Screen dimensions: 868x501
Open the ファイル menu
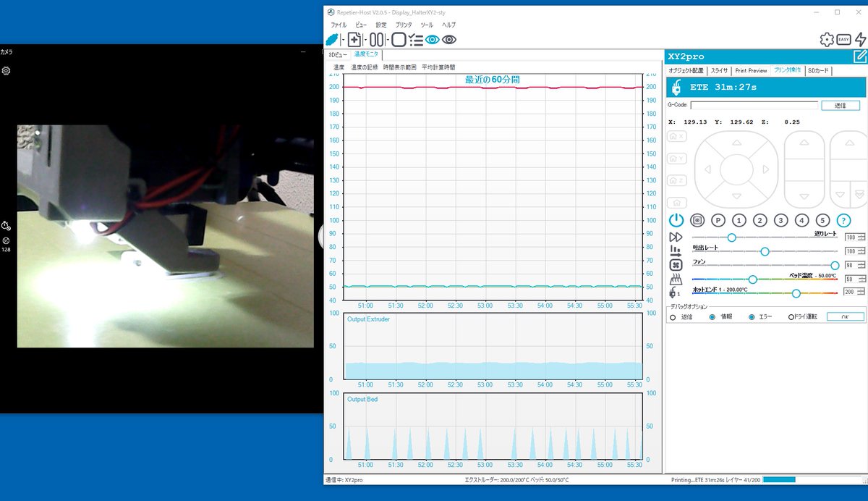tap(339, 25)
